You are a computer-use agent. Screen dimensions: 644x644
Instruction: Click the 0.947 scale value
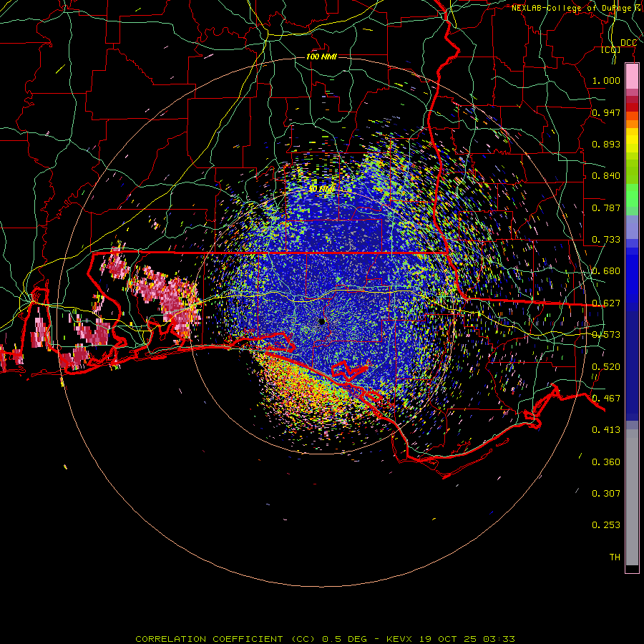point(606,112)
